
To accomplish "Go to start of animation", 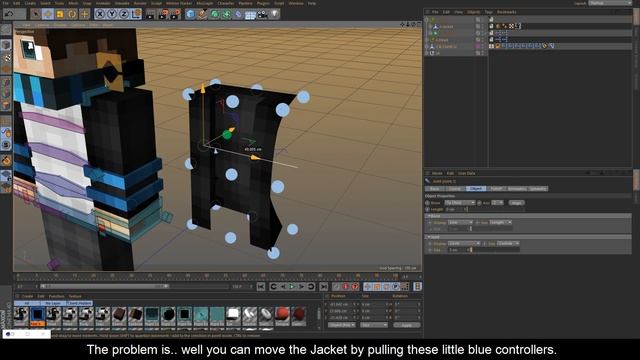I will point(261,287).
